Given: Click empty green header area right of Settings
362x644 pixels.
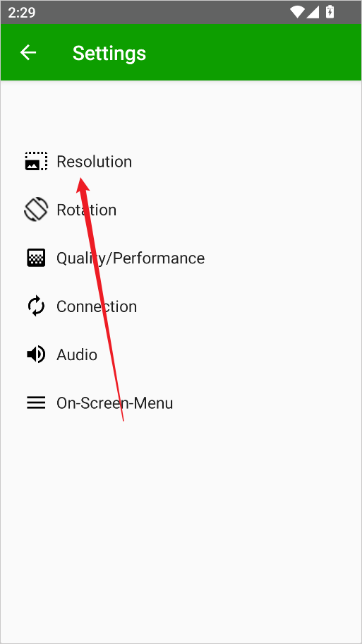Looking at the screenshot, I should tap(255, 52).
